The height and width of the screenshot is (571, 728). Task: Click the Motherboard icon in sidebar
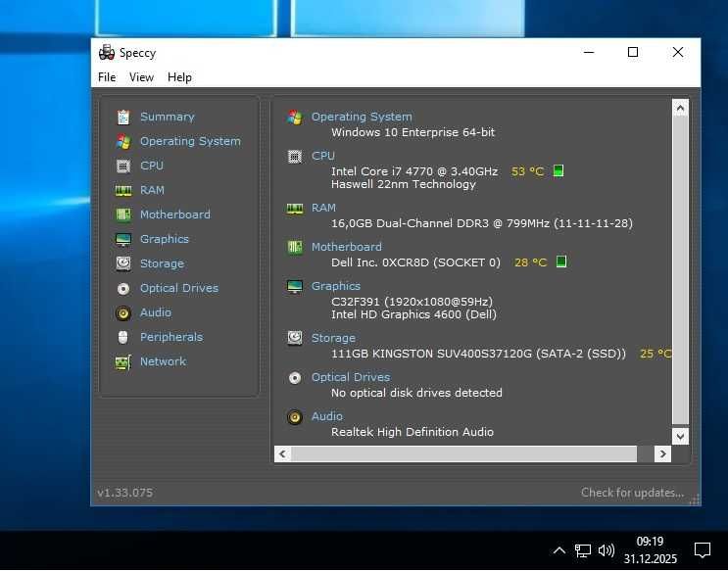coord(123,214)
